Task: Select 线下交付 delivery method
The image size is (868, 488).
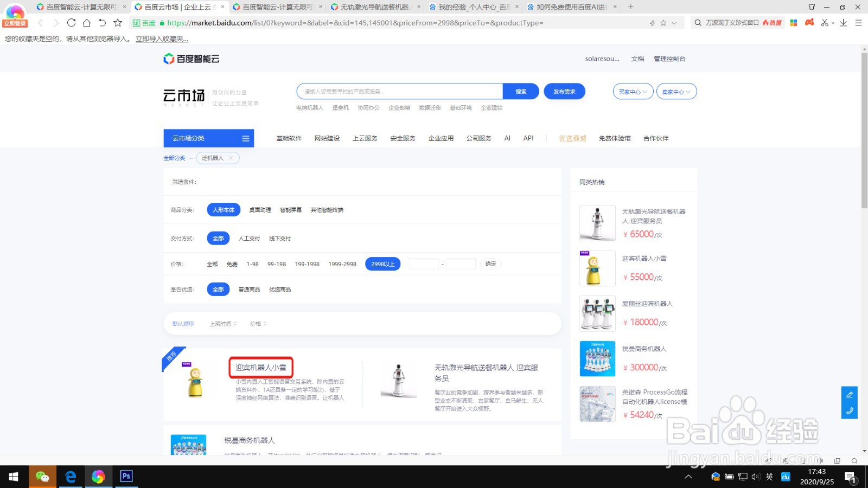Action: pos(280,239)
